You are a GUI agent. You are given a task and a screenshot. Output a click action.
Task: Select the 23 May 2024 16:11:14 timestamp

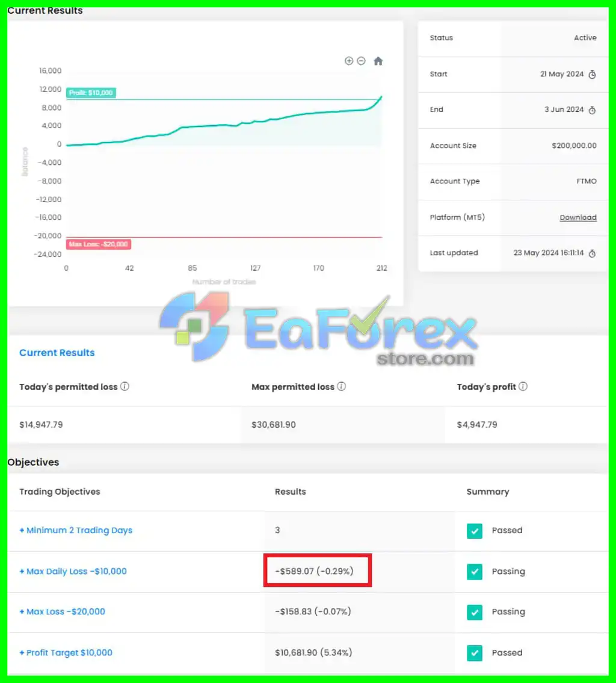click(548, 253)
